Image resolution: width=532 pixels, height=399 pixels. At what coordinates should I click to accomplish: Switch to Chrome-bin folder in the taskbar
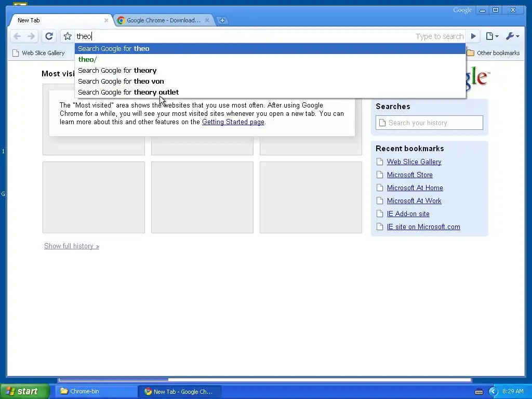click(96, 391)
